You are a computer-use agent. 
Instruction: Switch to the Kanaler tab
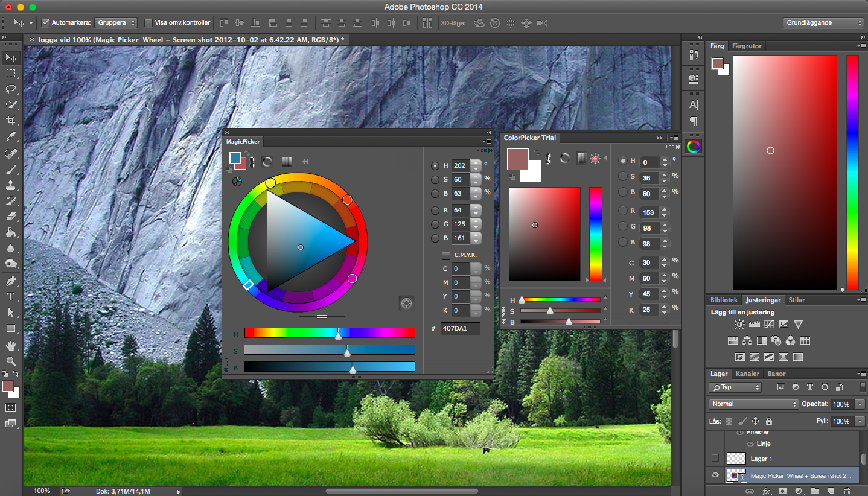tap(747, 374)
